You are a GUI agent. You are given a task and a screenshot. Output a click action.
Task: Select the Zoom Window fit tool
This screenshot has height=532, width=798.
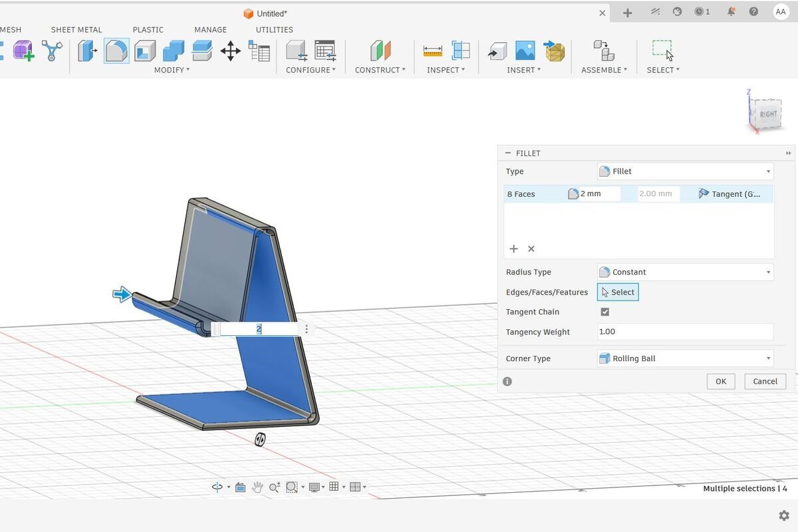(291, 487)
